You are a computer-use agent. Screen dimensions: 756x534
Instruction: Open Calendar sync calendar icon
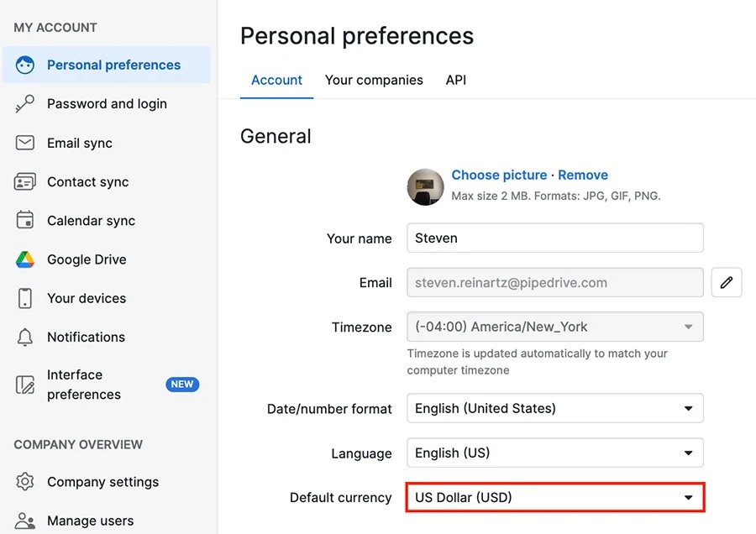tap(24, 220)
